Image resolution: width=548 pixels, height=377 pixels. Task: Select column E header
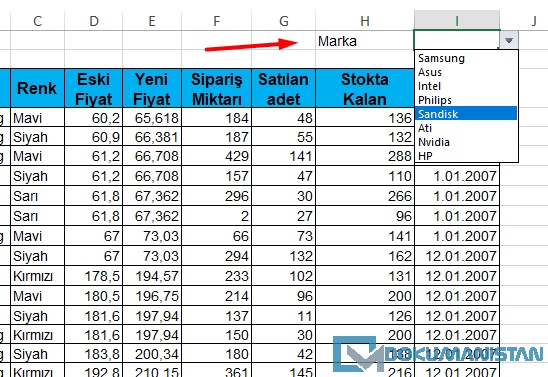click(x=152, y=21)
